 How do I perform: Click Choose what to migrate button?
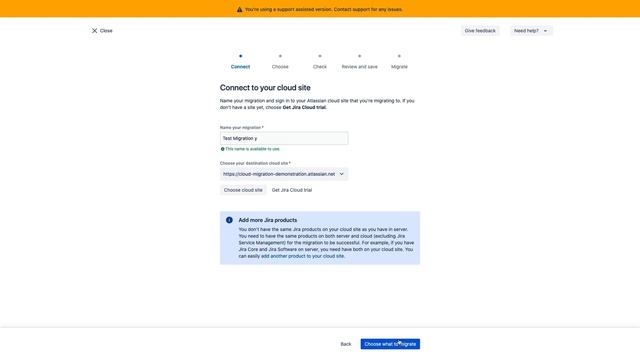coord(390,344)
